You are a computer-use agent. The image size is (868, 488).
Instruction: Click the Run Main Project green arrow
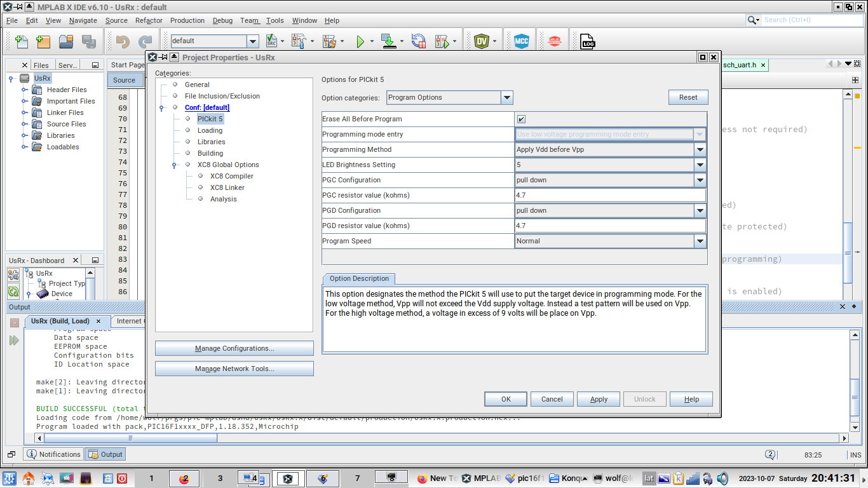tap(360, 42)
